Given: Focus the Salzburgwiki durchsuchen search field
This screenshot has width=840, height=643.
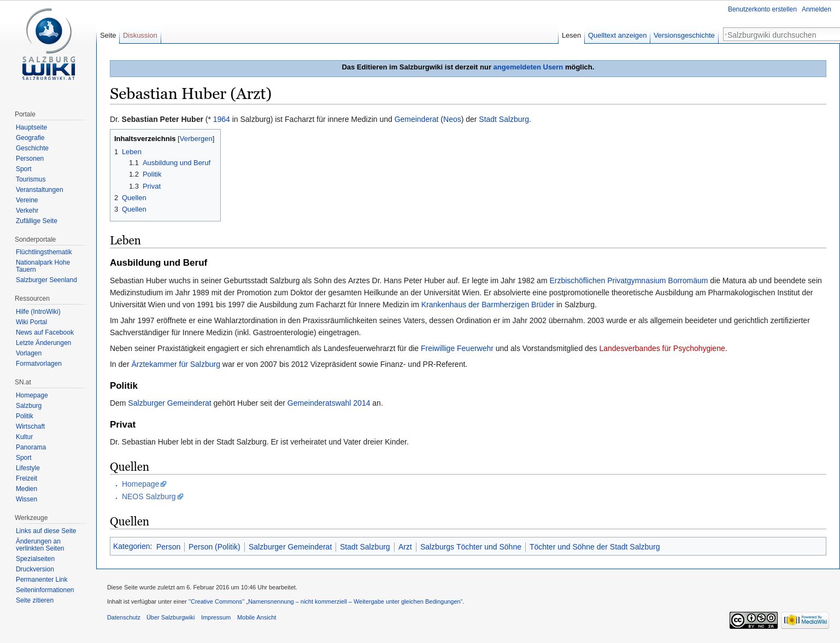Looking at the screenshot, I should pyautogui.click(x=782, y=35).
